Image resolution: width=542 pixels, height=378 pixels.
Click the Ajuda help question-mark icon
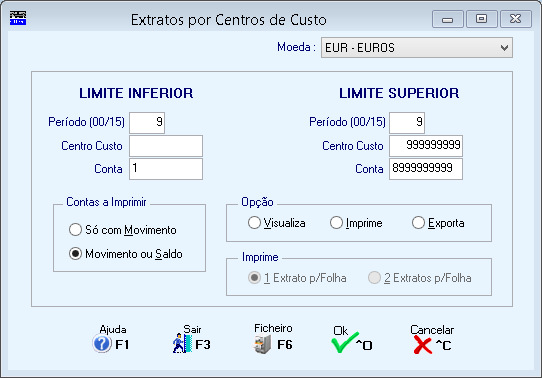point(102,344)
